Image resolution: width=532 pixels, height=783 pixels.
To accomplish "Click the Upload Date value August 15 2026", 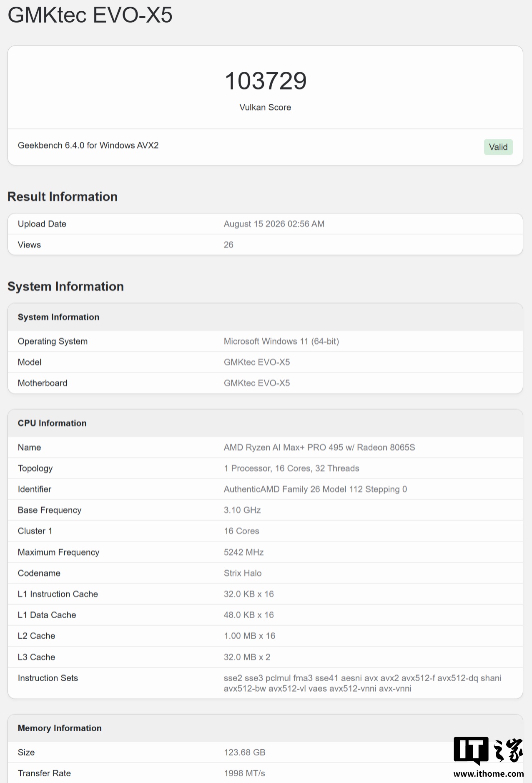I will point(274,224).
